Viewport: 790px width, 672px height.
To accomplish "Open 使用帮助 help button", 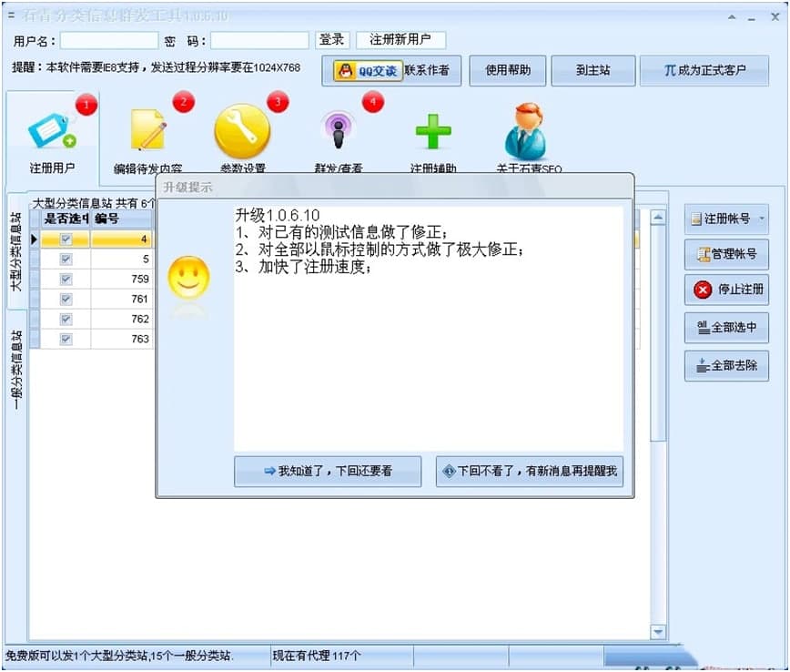I will pyautogui.click(x=508, y=71).
